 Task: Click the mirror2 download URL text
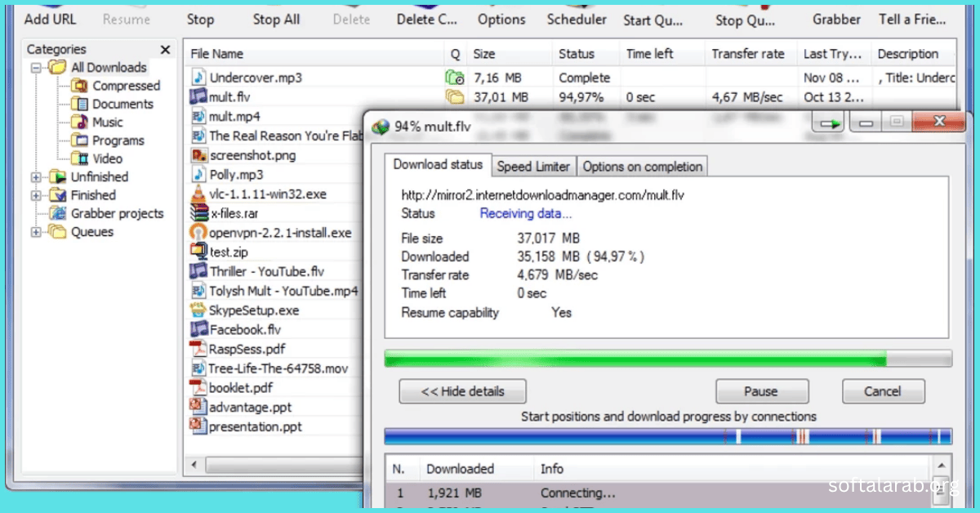tap(542, 195)
